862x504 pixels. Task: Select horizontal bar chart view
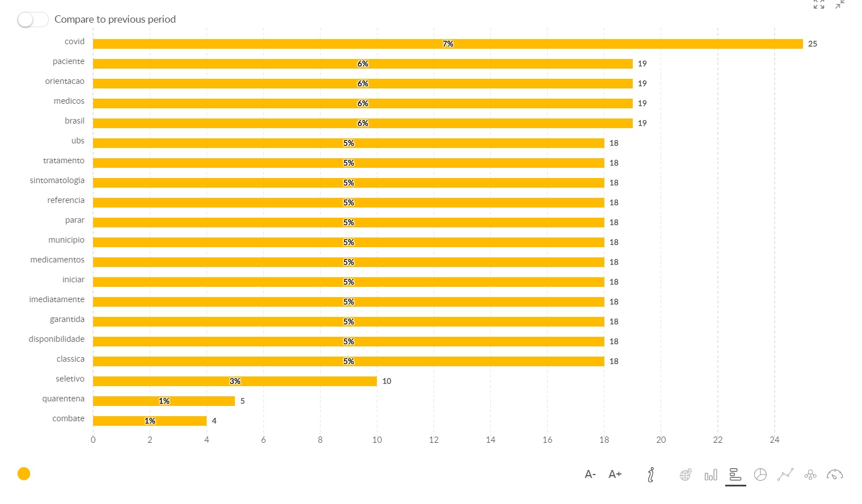(735, 475)
